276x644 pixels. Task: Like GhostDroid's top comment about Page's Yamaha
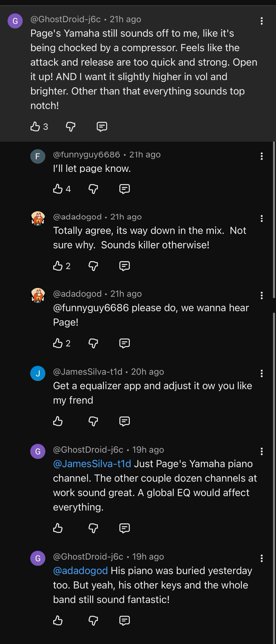coord(35,127)
